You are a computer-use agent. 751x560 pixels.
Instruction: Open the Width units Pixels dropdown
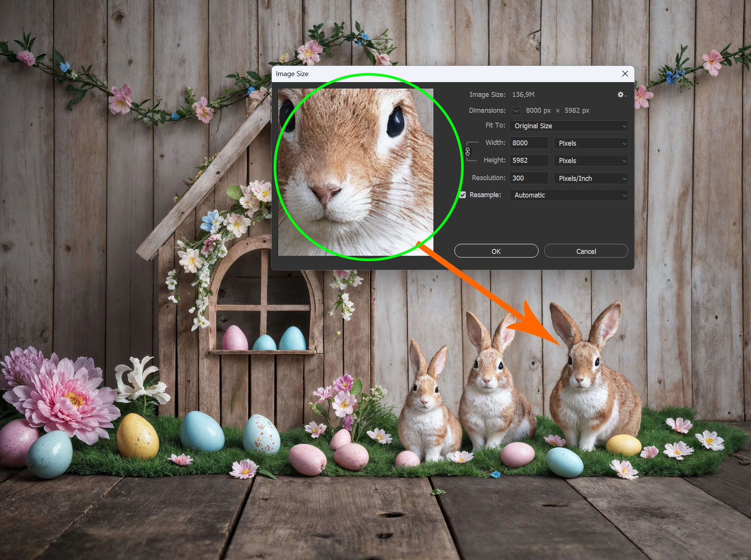591,143
